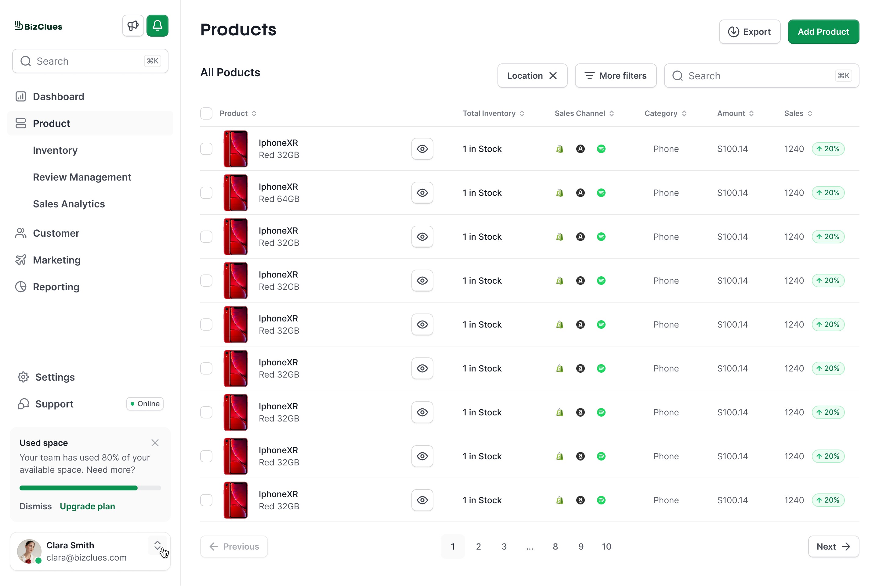This screenshot has height=588, width=879.
Task: Open announcements megaphone icon
Action: coord(133,26)
